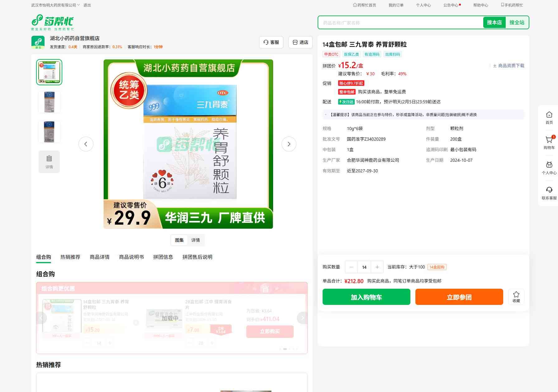Viewport: 558px width, 392px height.
Task: Open personal center icon in right sidebar
Action: 549,165
